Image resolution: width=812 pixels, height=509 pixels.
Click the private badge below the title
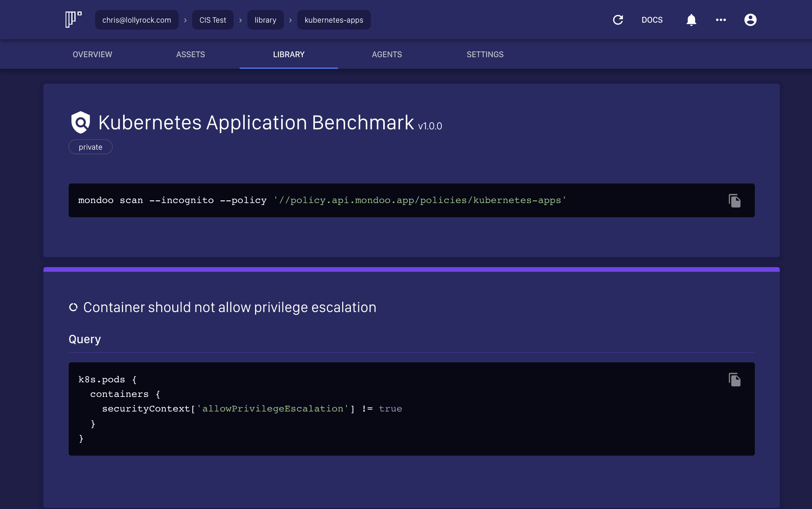(90, 147)
